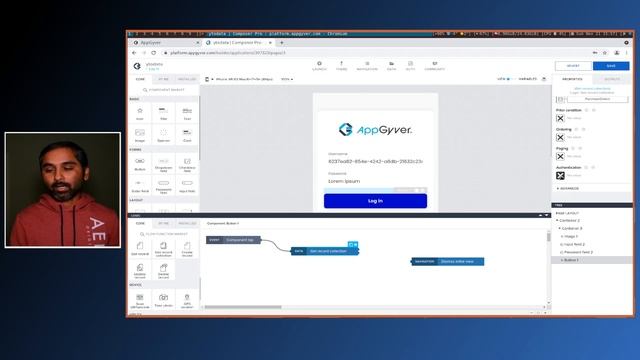This screenshot has width=640, height=360.
Task: Select the Button component in Forms
Action: (140, 164)
